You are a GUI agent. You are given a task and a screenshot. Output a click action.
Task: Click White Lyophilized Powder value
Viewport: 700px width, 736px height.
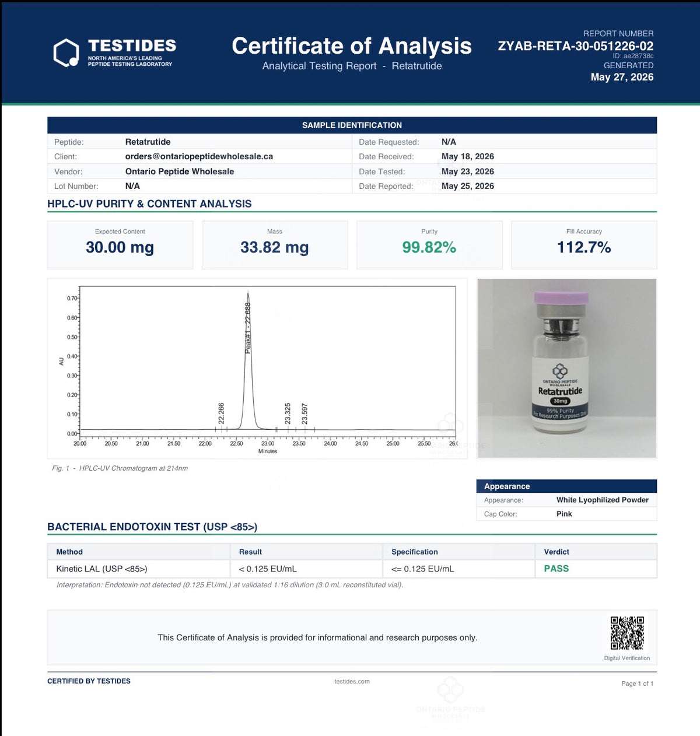603,500
